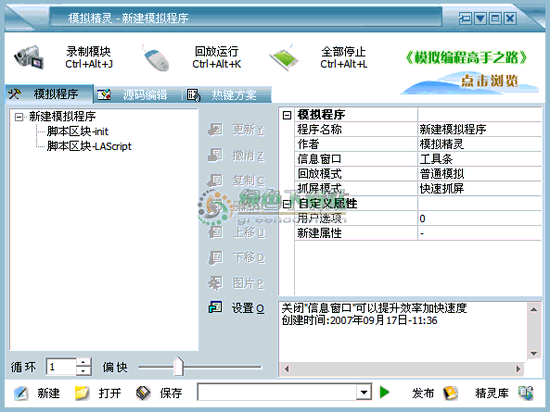Switch to the 热键方案 tab

[227, 95]
